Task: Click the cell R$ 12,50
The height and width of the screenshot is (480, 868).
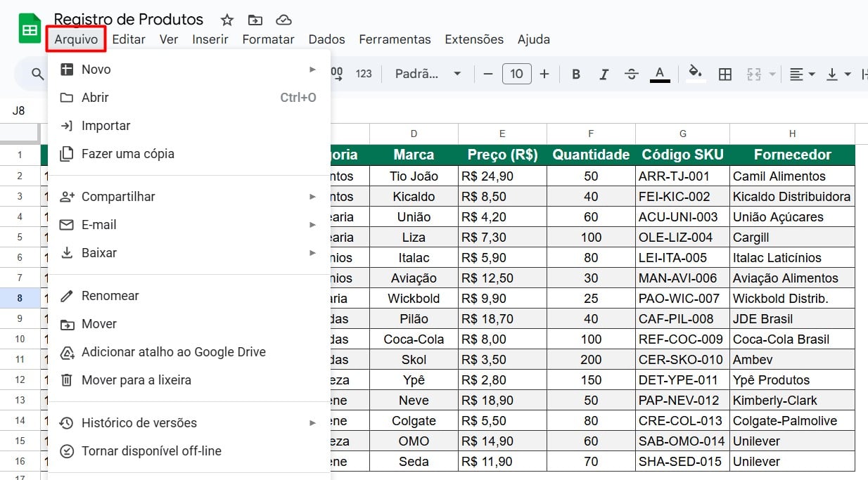Action: coord(502,278)
